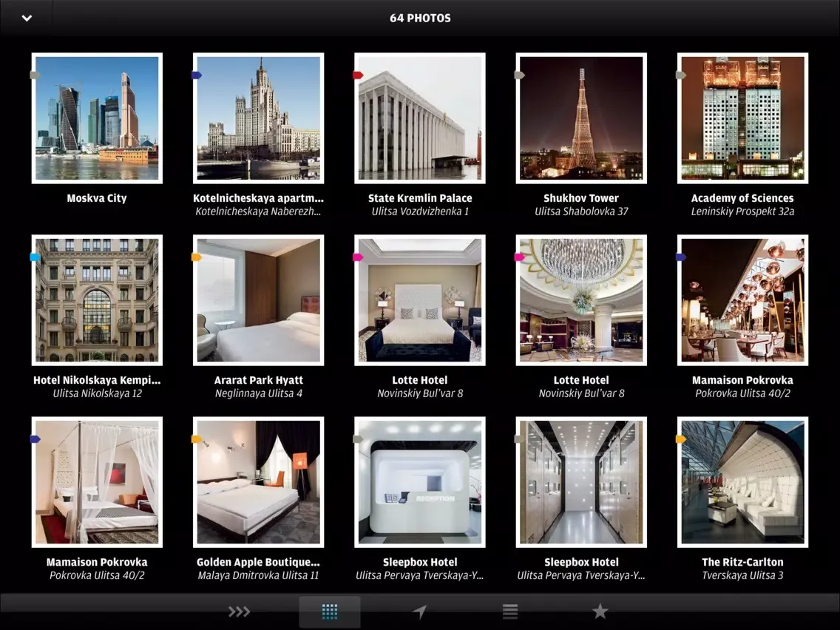This screenshot has width=840, height=630.
Task: Open the star favorites tab
Action: (x=600, y=611)
